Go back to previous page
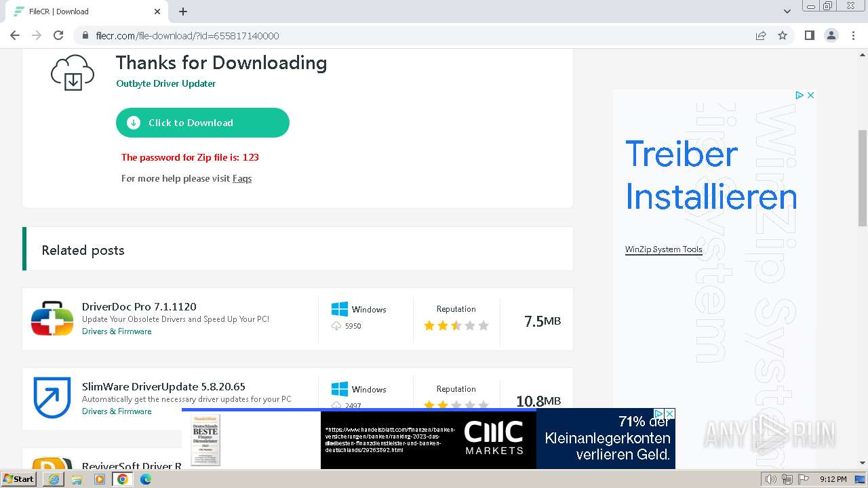This screenshot has height=488, width=868. (15, 35)
